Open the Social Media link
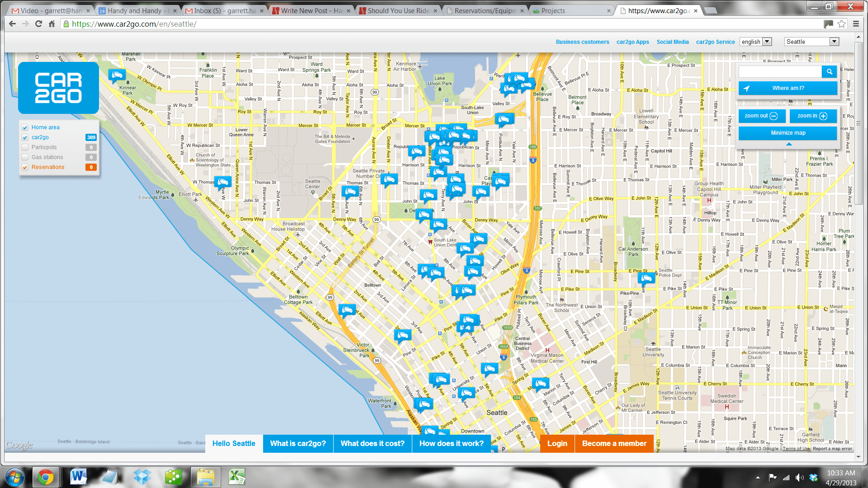This screenshot has height=488, width=868. pos(672,42)
